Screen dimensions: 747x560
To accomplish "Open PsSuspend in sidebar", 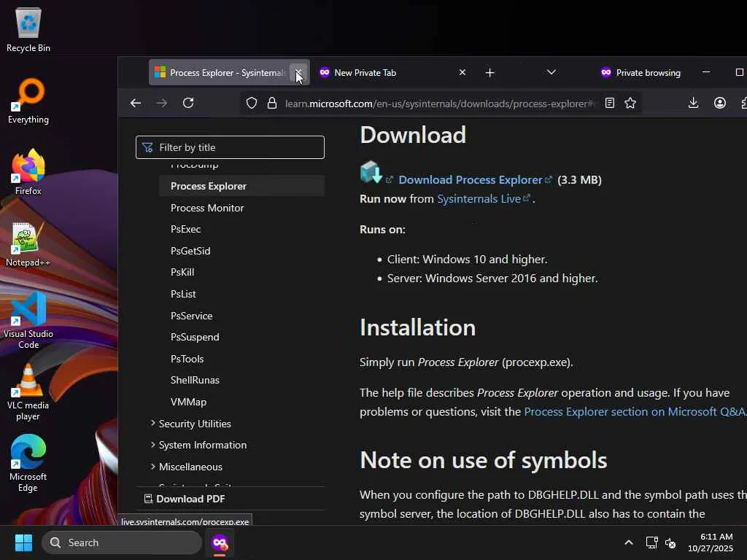I will (195, 337).
